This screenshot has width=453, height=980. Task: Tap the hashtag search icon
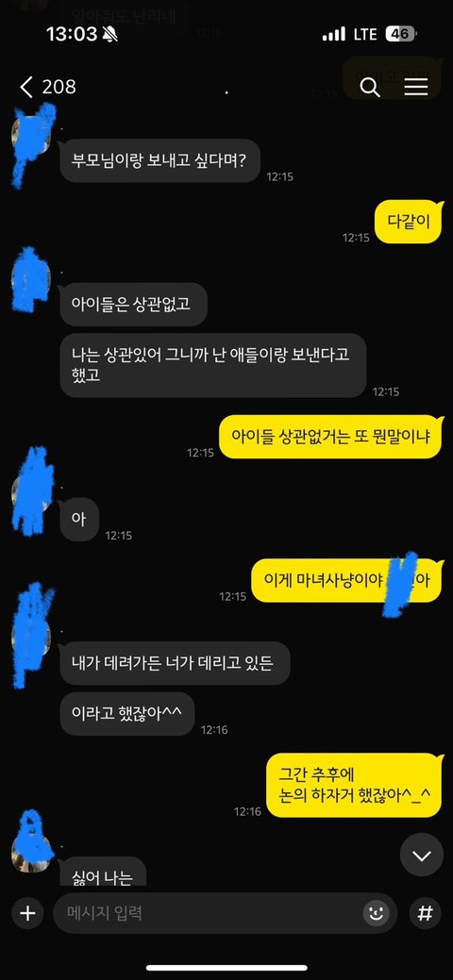tap(426, 913)
